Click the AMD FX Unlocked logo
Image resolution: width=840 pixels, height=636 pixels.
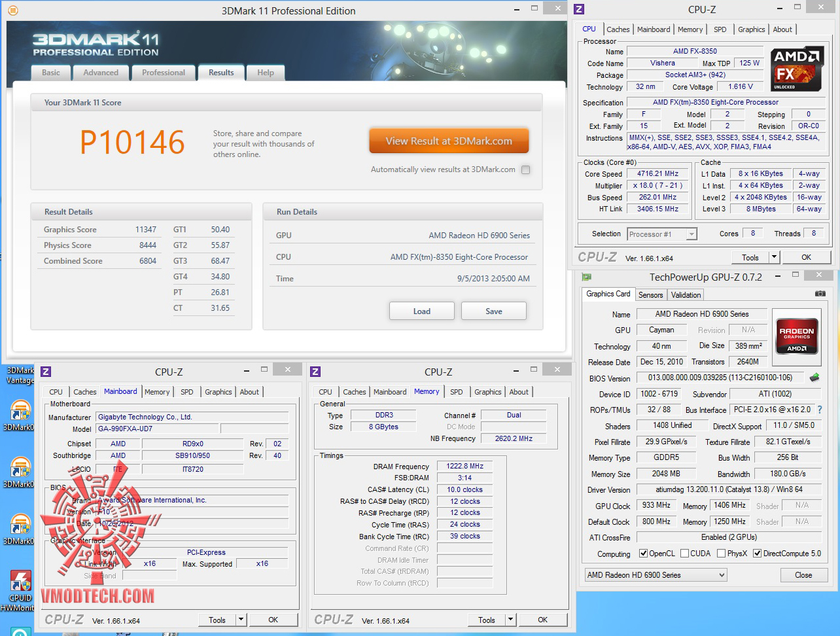coord(796,69)
